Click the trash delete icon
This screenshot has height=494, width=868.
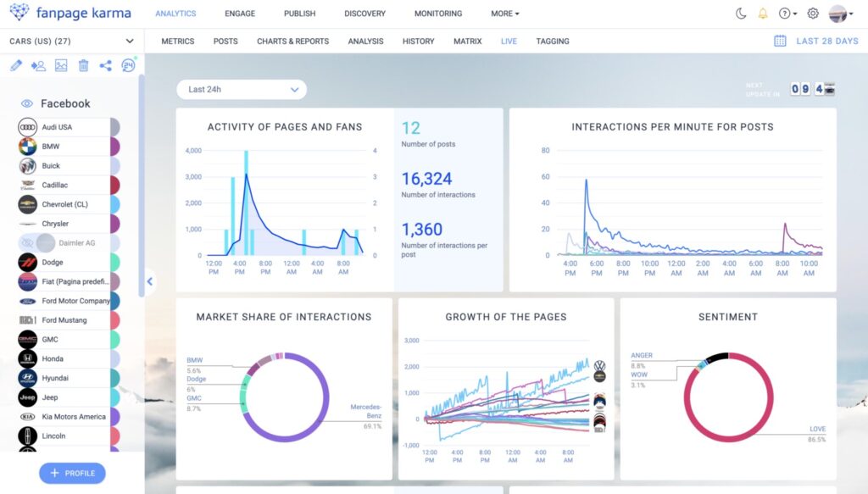pyautogui.click(x=83, y=65)
